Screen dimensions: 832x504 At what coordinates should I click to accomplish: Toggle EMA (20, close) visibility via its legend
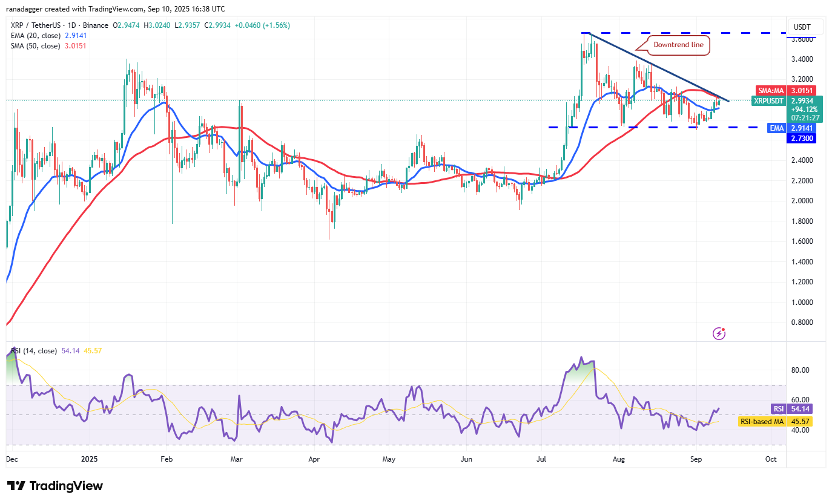(x=35, y=36)
